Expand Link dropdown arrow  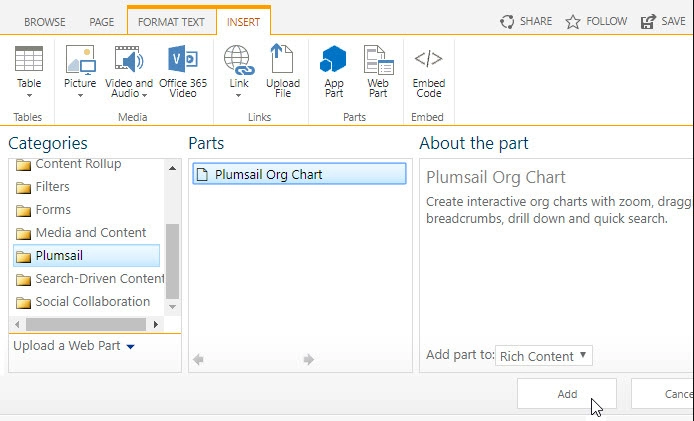coord(239,95)
